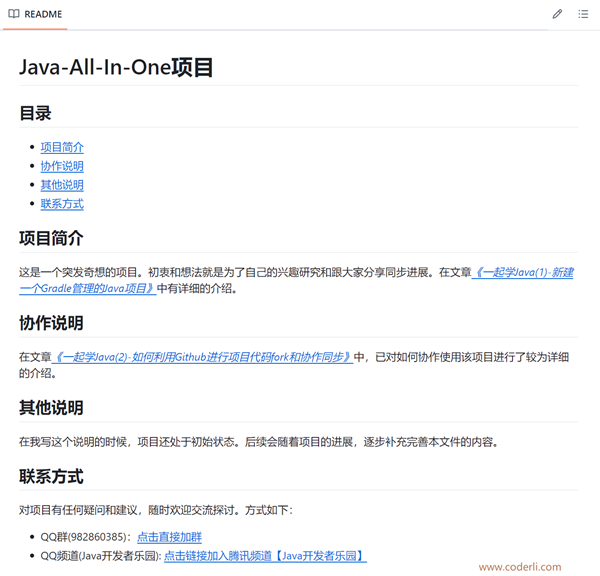
Task: Click the Java-All-In-One项目 main title heading
Action: [116, 68]
